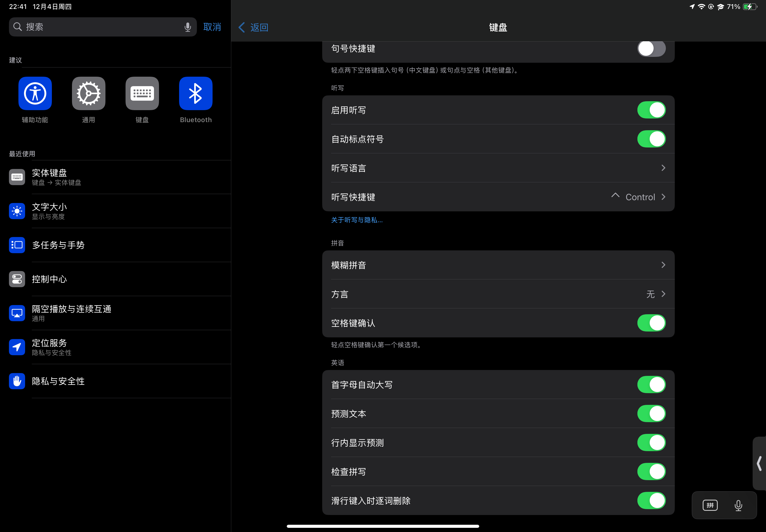Disable the Enable Dictation switch
This screenshot has width=766, height=532.
coord(651,110)
